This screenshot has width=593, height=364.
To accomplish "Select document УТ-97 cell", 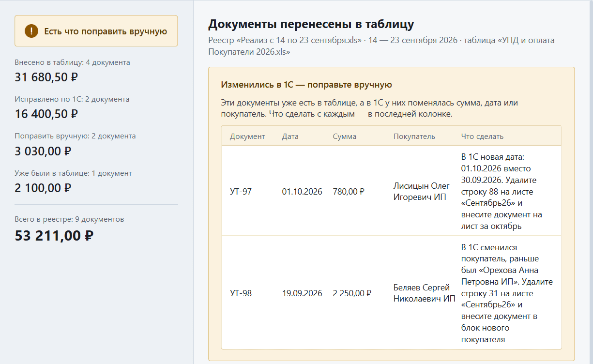I will pyautogui.click(x=241, y=192).
